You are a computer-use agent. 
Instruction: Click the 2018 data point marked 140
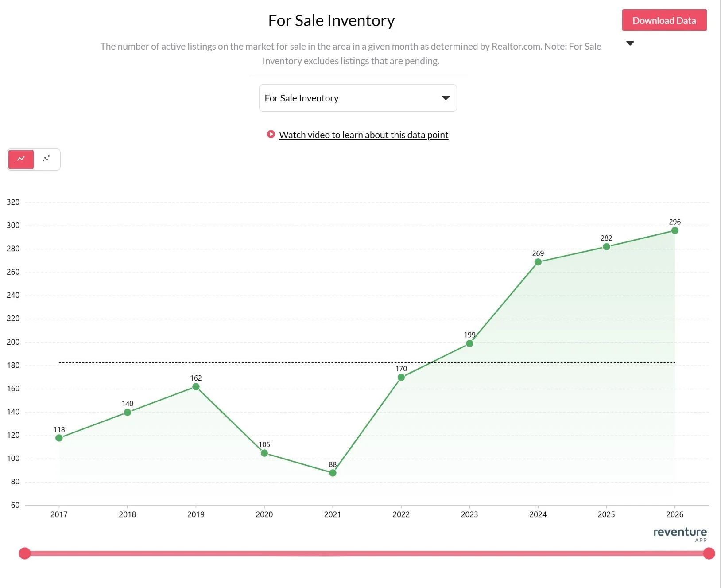click(128, 412)
